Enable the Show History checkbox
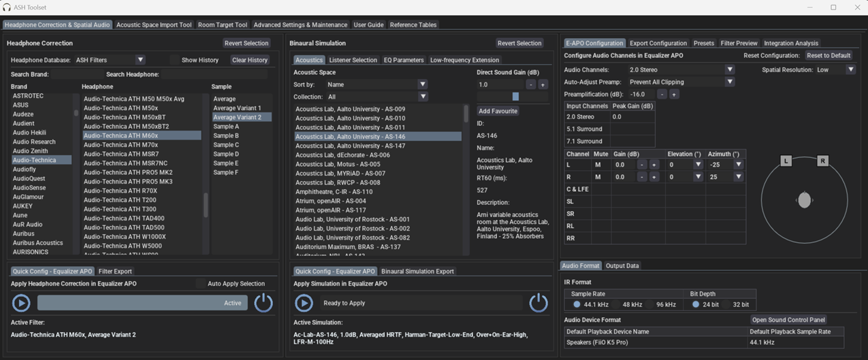Viewport: 868px width, 360px height. (174, 60)
